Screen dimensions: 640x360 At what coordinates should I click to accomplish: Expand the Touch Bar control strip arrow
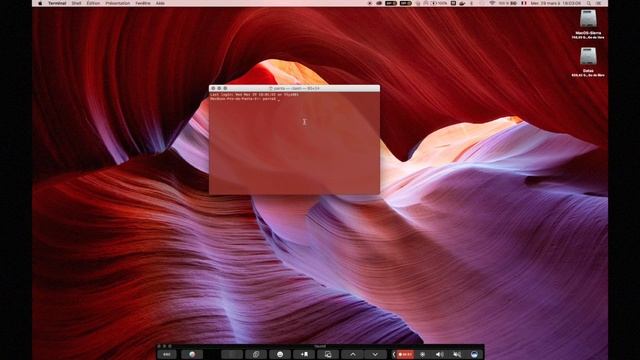(x=394, y=354)
